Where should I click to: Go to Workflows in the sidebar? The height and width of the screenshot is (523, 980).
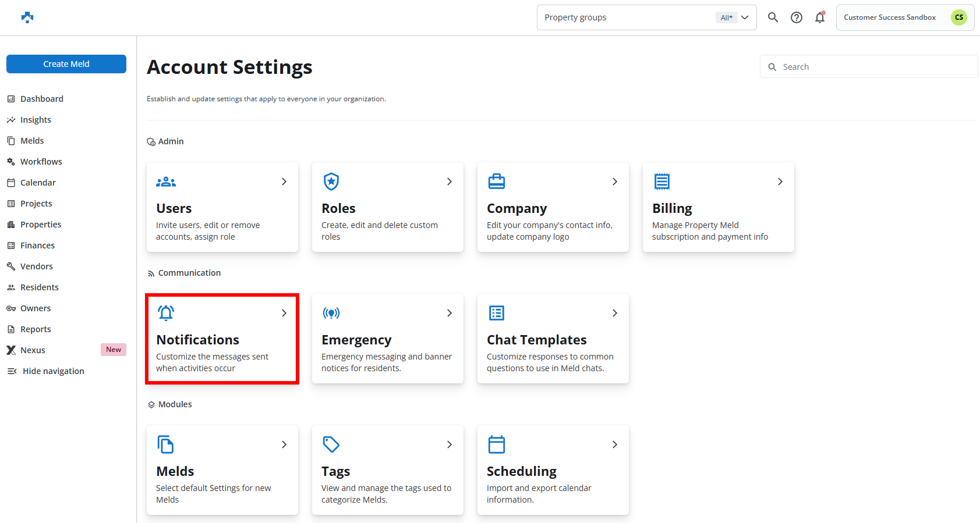point(41,162)
